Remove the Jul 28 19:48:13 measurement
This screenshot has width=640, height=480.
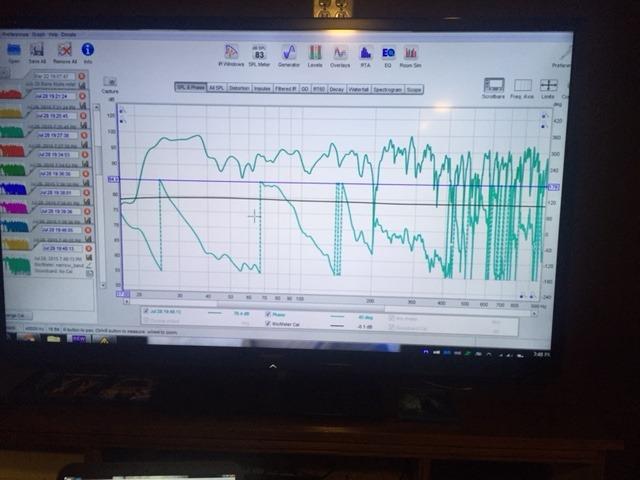[x=88, y=249]
